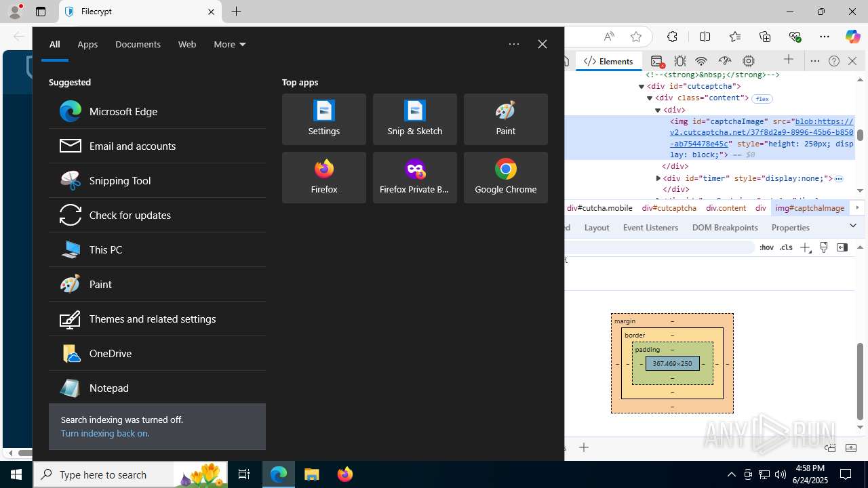Open Task View on taskbar
The image size is (868, 488).
pyautogui.click(x=244, y=474)
